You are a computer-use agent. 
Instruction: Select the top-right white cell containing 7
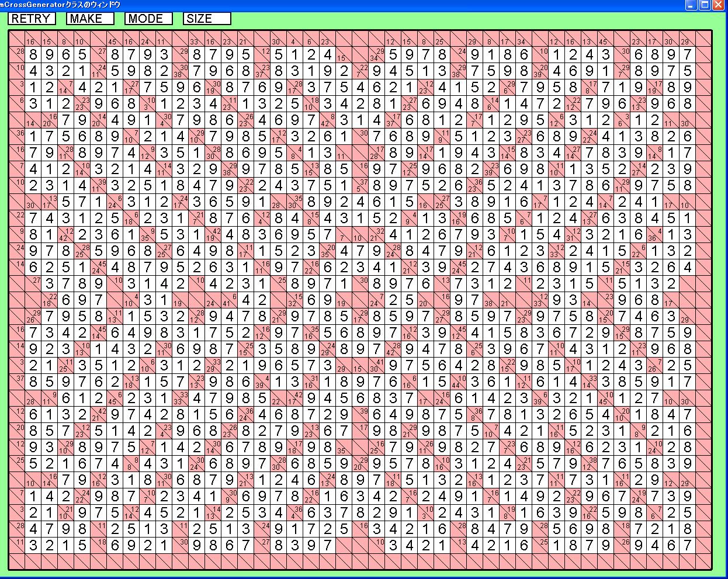tap(688, 55)
